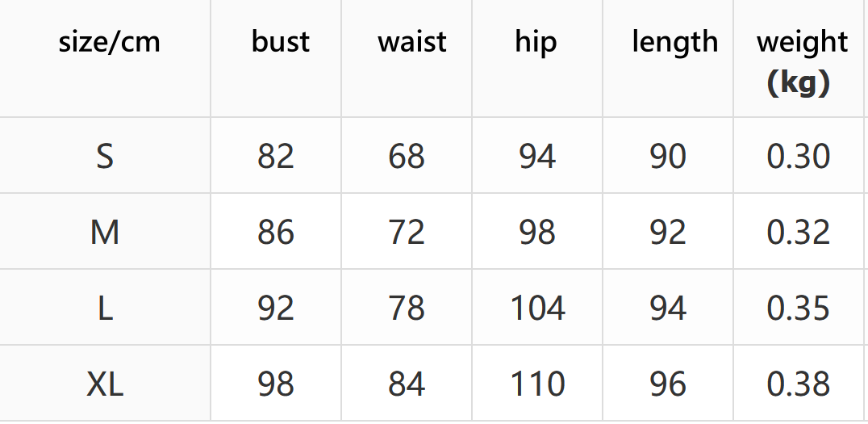Click the L size row label
The image size is (868, 424).
coord(105,309)
